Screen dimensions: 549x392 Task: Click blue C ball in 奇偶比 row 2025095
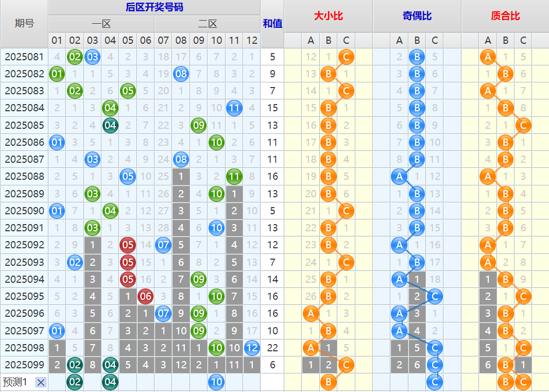435,296
